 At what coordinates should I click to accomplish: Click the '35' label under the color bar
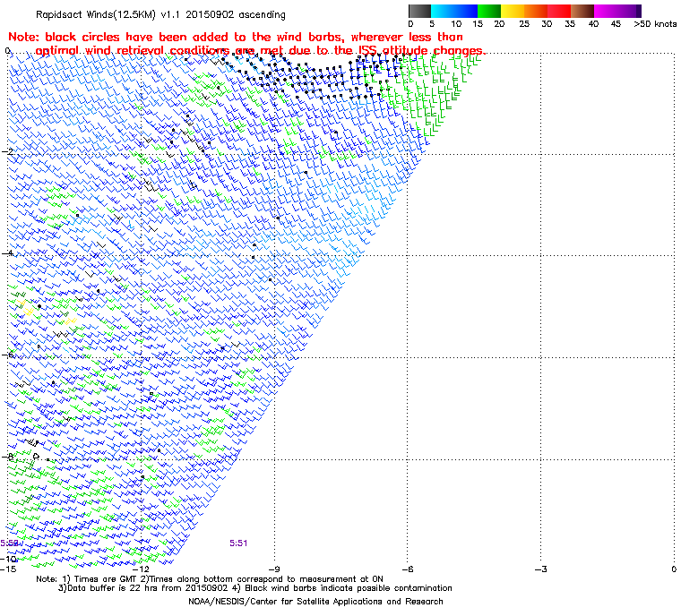coord(570,24)
